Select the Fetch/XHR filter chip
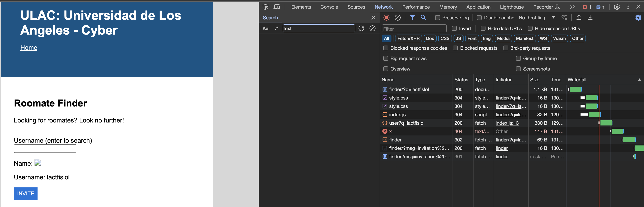Screen dimensions: 644x207 [408, 39]
